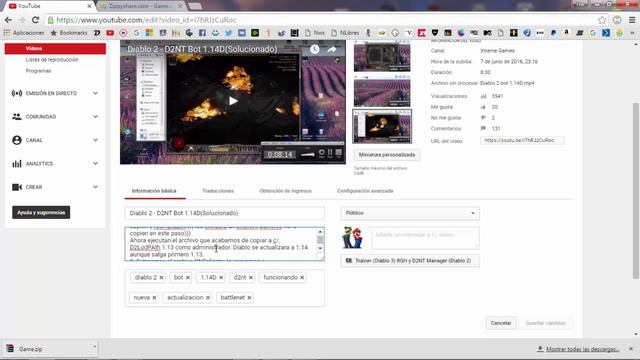This screenshot has width=640, height=360.
Task: Click Miniatura personalizada button
Action: [387, 155]
